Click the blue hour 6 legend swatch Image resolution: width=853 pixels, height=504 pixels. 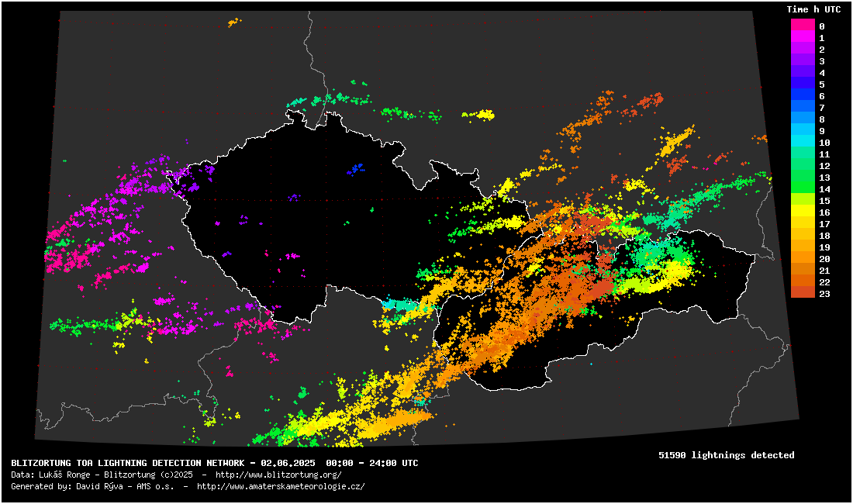click(803, 95)
